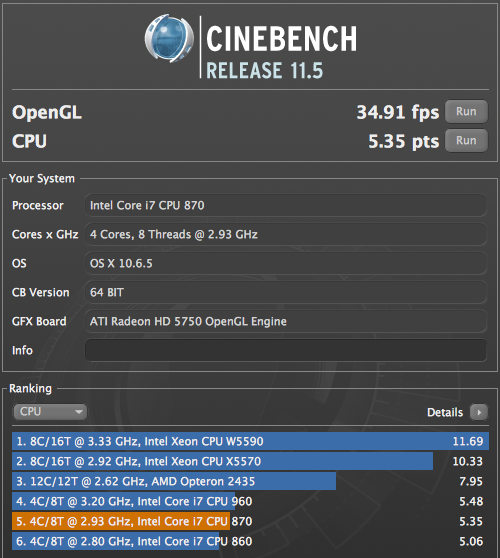Click the CB Version field 64 BIT

pyautogui.click(x=286, y=292)
